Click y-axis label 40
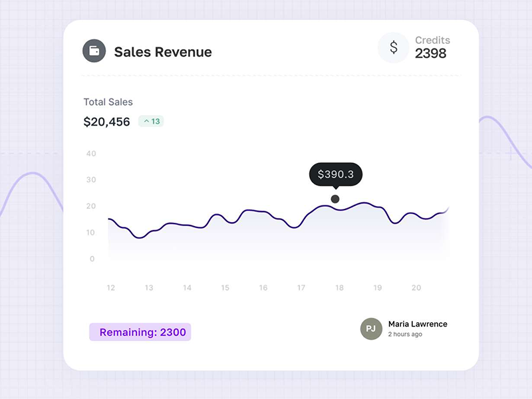 [x=91, y=154]
